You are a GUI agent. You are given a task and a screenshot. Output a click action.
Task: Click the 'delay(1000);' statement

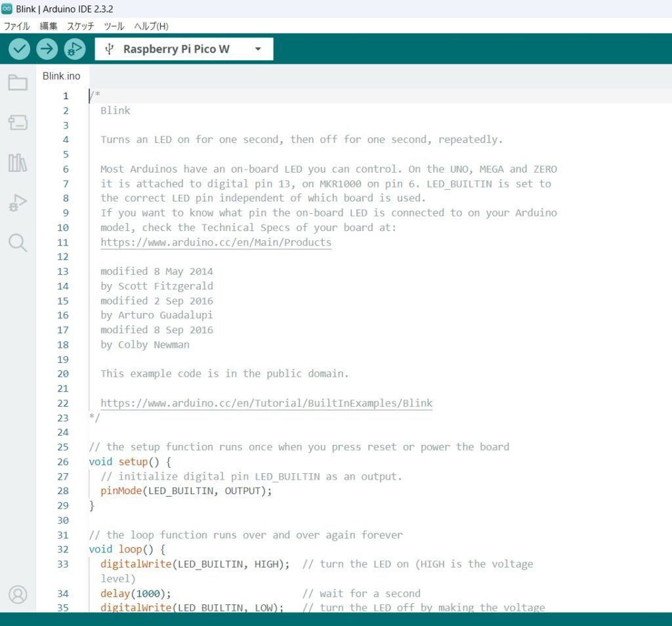tap(135, 593)
